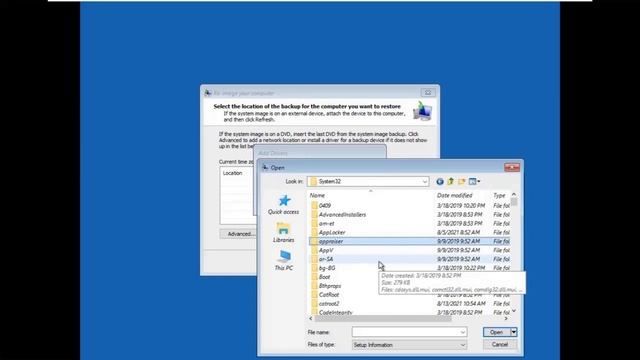Viewport: 640px width, 360px height.
Task: Click the vertical scrollbar down arrow
Action: (x=514, y=311)
